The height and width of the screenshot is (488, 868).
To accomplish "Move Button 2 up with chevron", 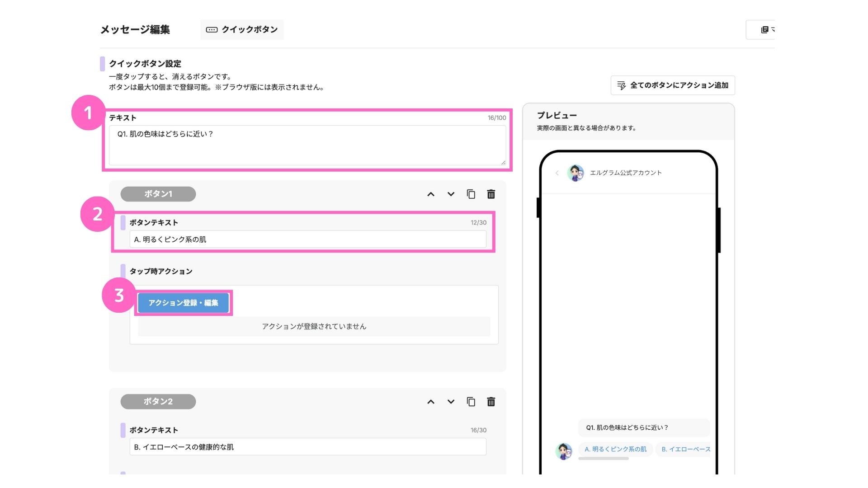I will pos(431,402).
